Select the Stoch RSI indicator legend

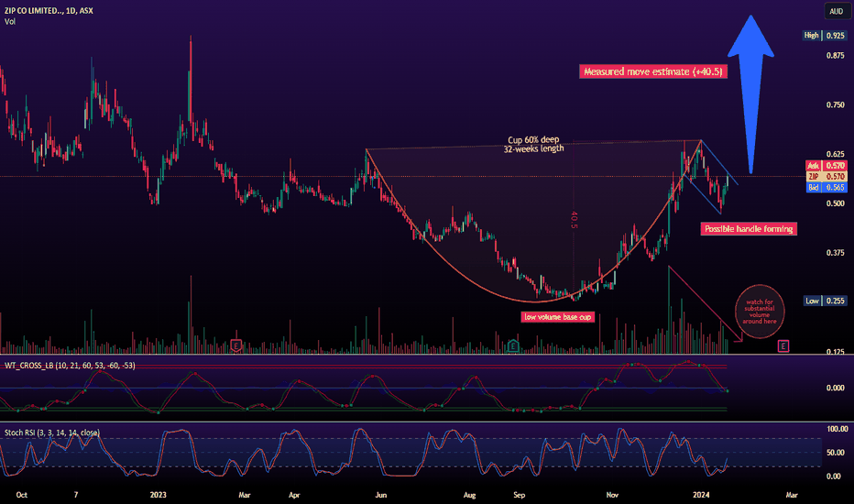tap(52, 433)
